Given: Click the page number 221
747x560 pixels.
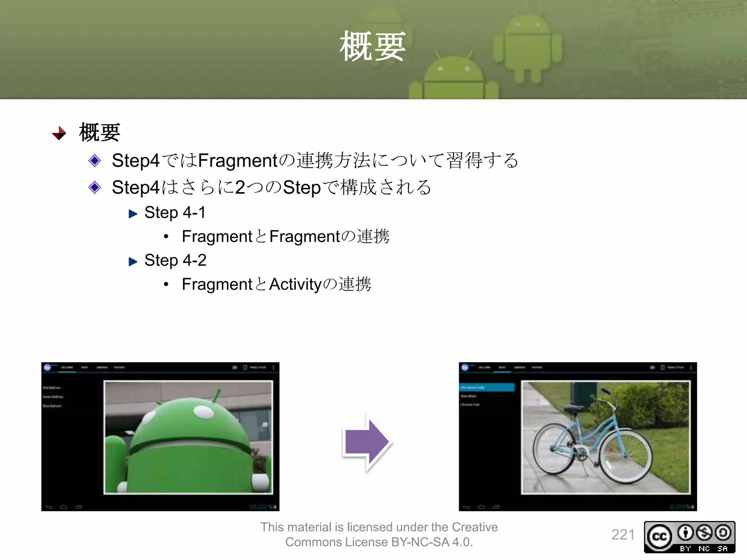Looking at the screenshot, I should 623,535.
